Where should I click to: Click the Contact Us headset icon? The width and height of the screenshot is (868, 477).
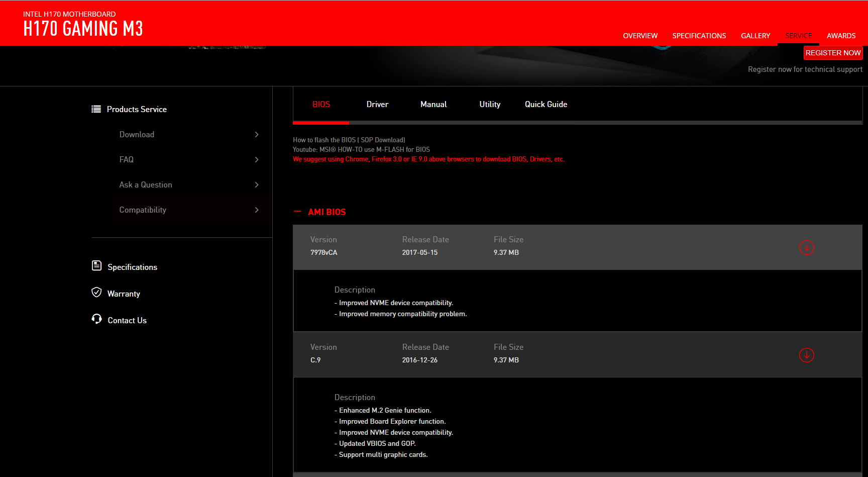[96, 319]
